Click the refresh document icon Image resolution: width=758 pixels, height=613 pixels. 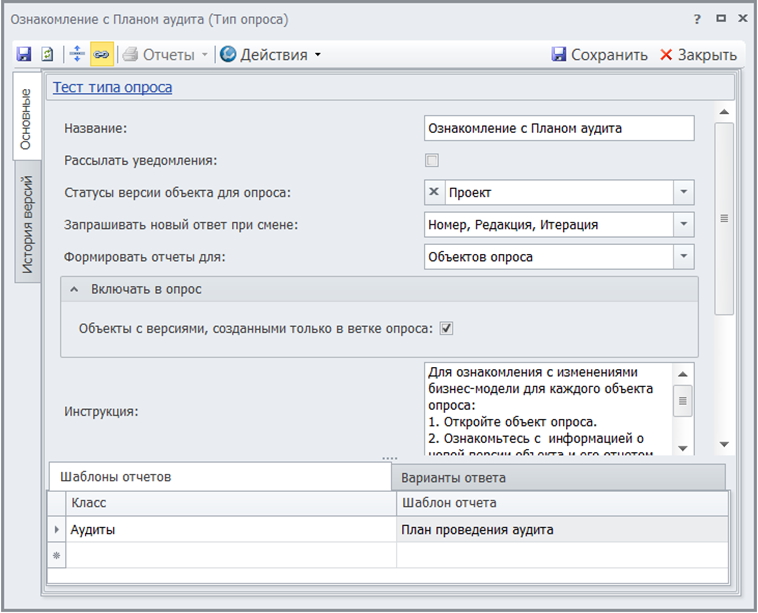pyautogui.click(x=47, y=54)
